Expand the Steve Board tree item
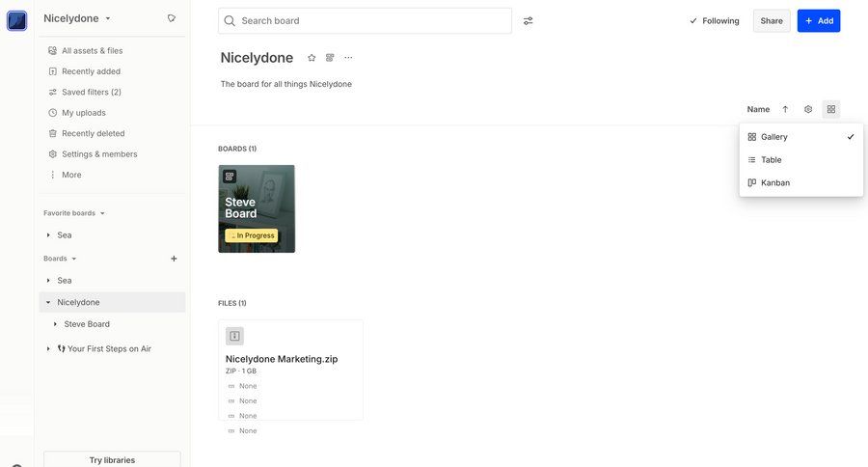This screenshot has height=467, width=868. point(56,324)
